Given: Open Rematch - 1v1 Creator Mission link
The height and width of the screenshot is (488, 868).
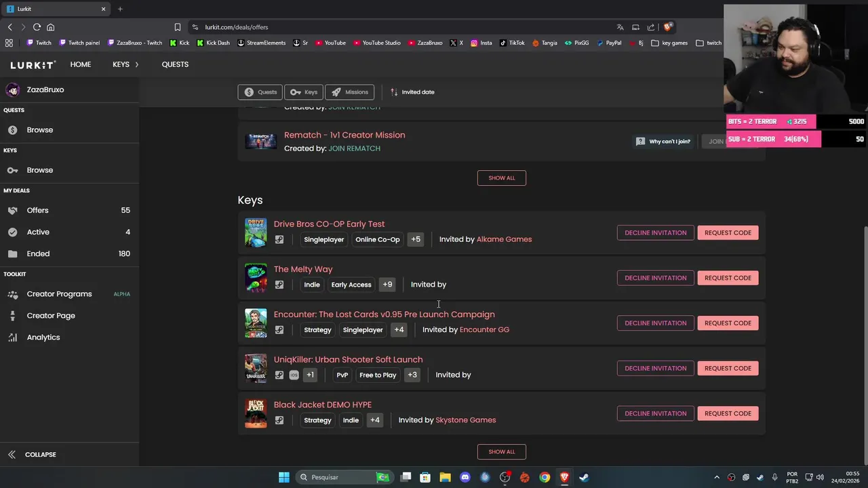Looking at the screenshot, I should (x=344, y=135).
